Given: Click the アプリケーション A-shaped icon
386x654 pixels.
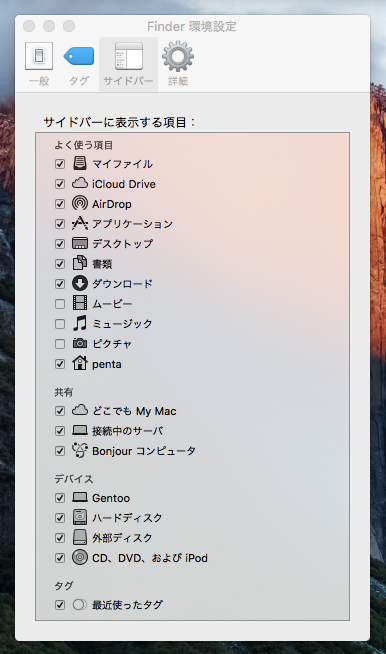Looking at the screenshot, I should click(x=80, y=223).
